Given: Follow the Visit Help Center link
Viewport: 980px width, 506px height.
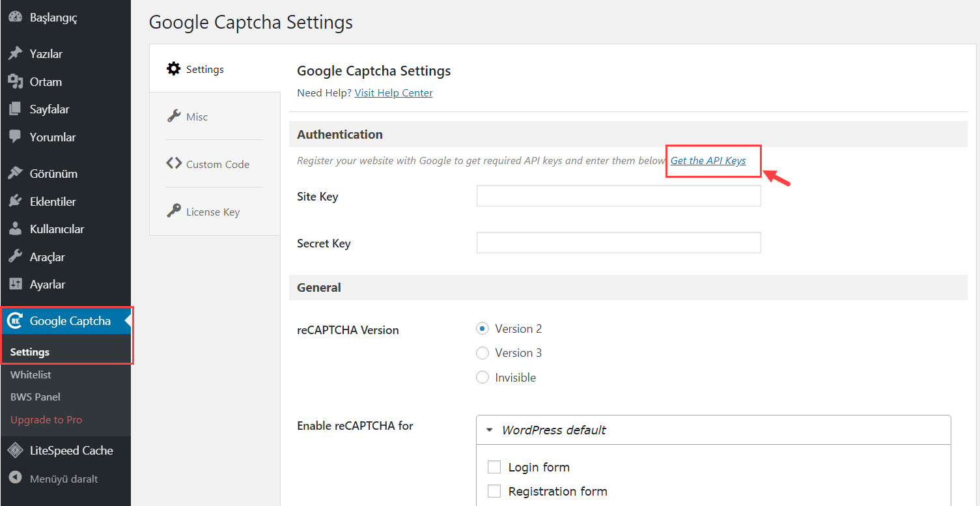Looking at the screenshot, I should (393, 92).
